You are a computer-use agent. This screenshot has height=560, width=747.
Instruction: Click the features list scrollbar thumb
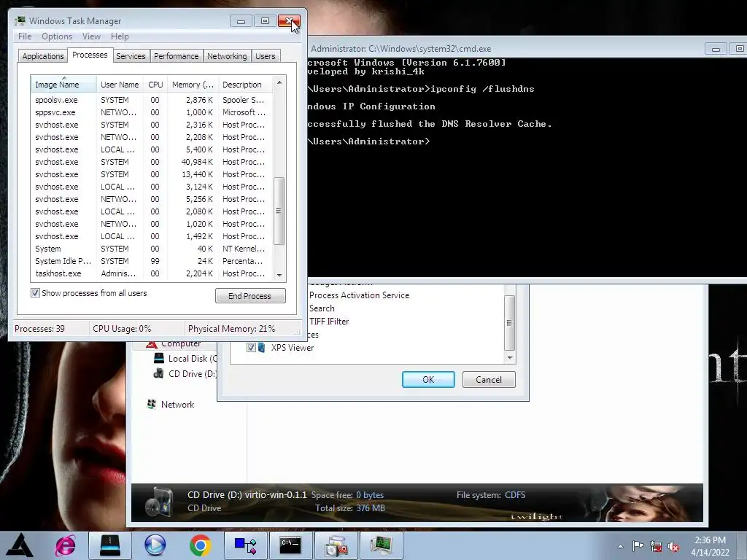click(510, 322)
